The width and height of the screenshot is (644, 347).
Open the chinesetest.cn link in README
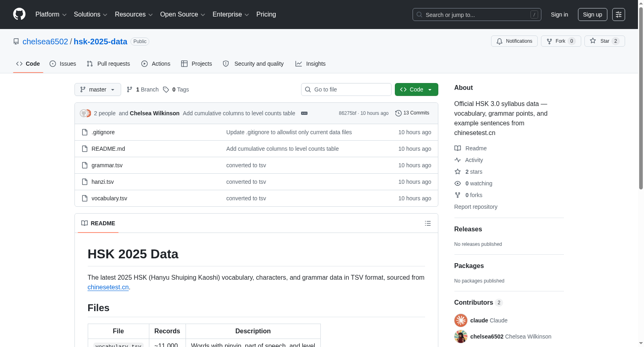(108, 287)
